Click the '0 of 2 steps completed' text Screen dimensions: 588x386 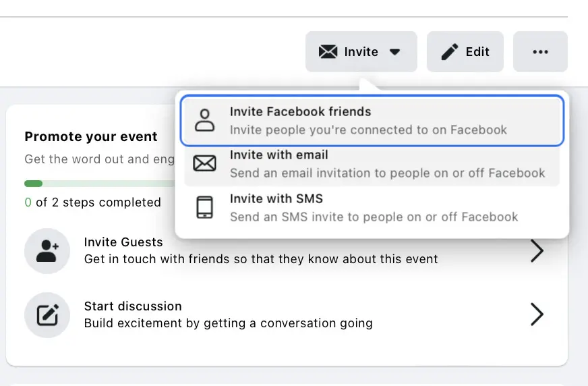click(x=92, y=202)
